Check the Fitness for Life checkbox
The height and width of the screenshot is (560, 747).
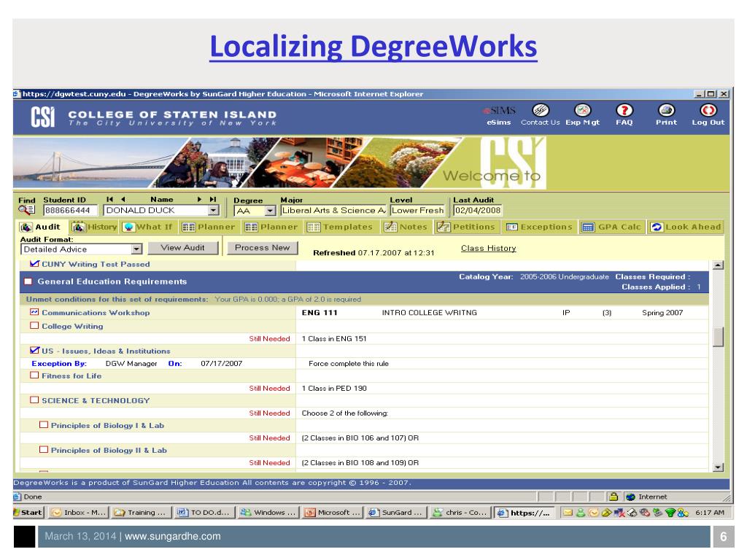pyautogui.click(x=34, y=376)
